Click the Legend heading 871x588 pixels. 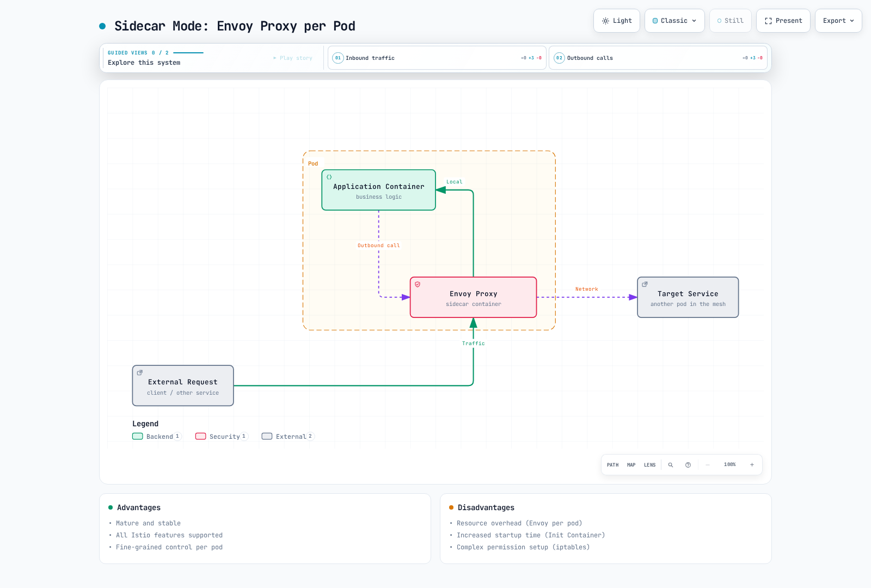tap(145, 424)
